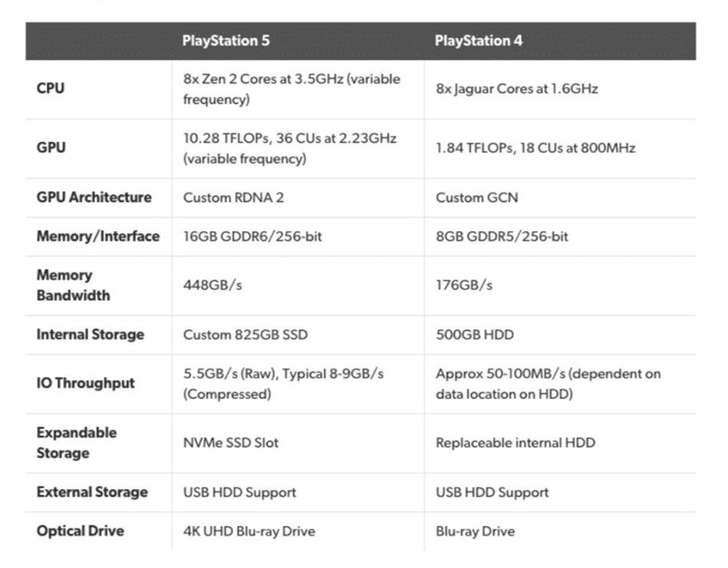This screenshot has width=728, height=568.
Task: Click the IO Throughput row label
Action: [x=85, y=383]
